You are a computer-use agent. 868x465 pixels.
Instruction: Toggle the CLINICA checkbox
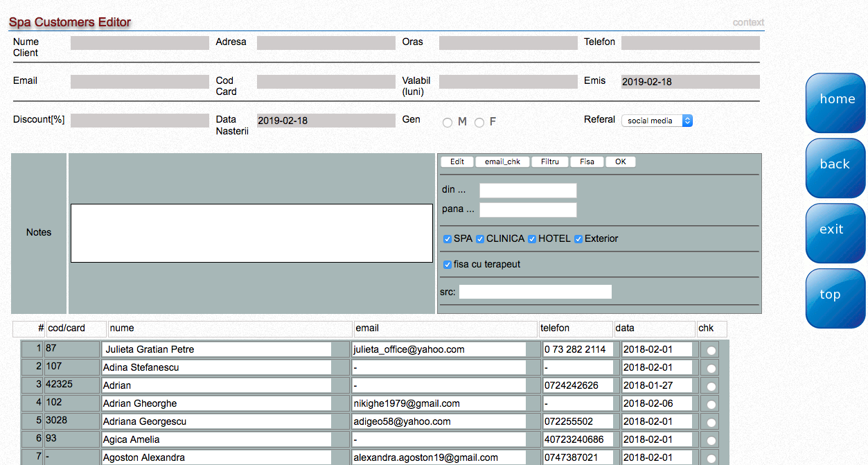480,239
